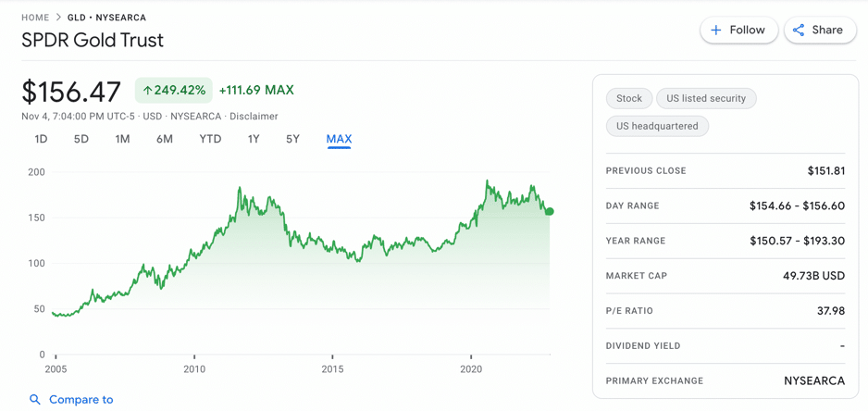Select the 1D time range

click(41, 139)
